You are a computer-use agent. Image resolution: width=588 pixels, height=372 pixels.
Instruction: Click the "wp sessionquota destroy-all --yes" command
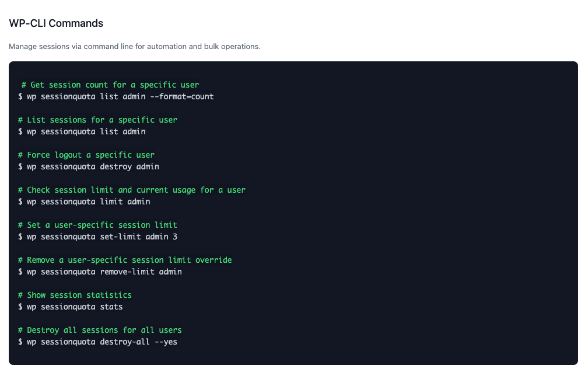97,342
